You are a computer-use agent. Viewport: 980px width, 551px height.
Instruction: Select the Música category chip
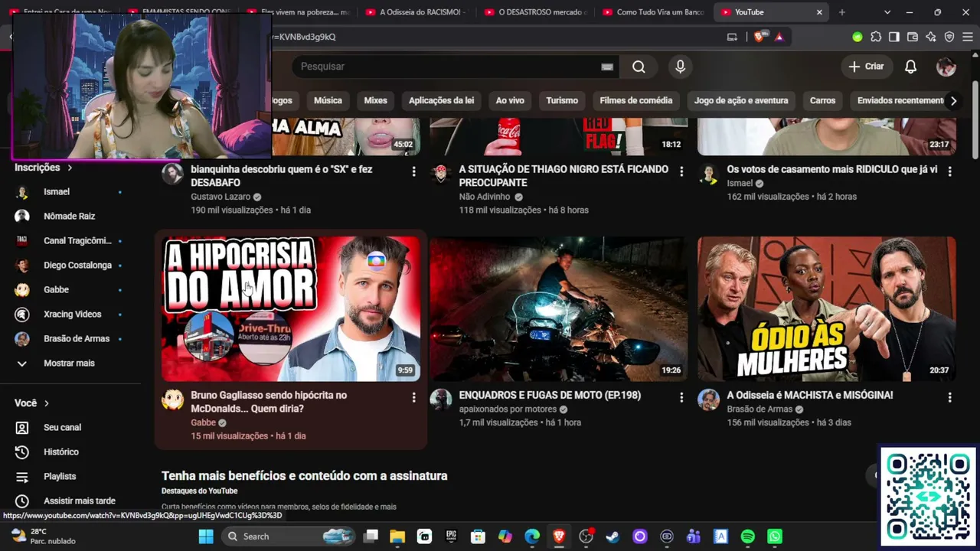coord(328,100)
